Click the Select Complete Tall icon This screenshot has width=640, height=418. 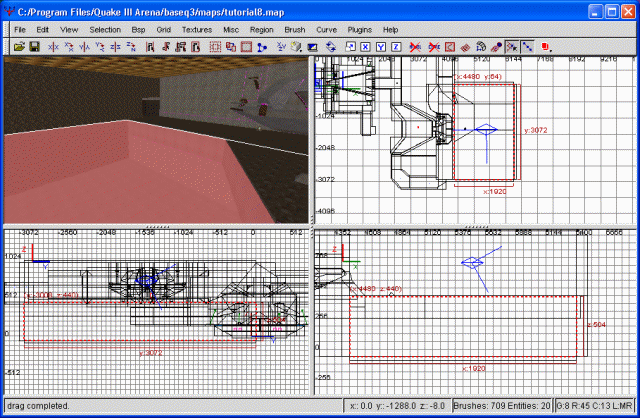150,47
